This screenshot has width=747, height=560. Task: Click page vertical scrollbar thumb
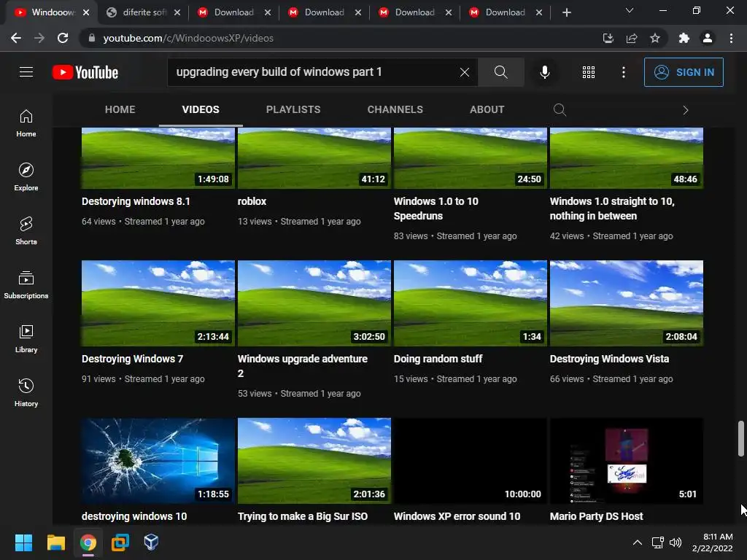tap(741, 438)
